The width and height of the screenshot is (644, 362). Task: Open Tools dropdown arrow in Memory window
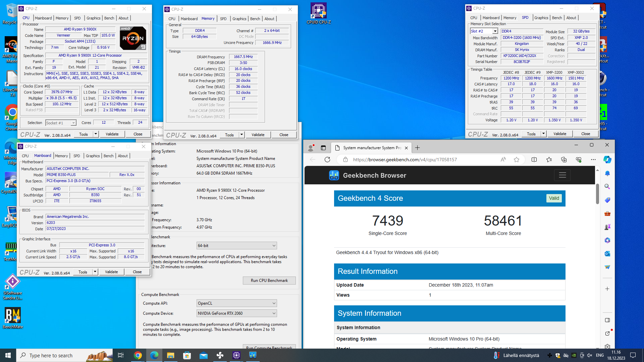pyautogui.click(x=241, y=135)
